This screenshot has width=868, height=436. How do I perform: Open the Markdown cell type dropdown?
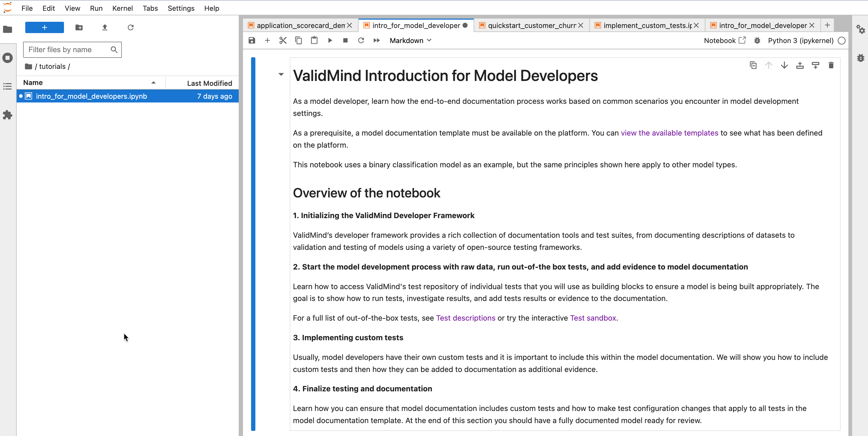(x=410, y=40)
